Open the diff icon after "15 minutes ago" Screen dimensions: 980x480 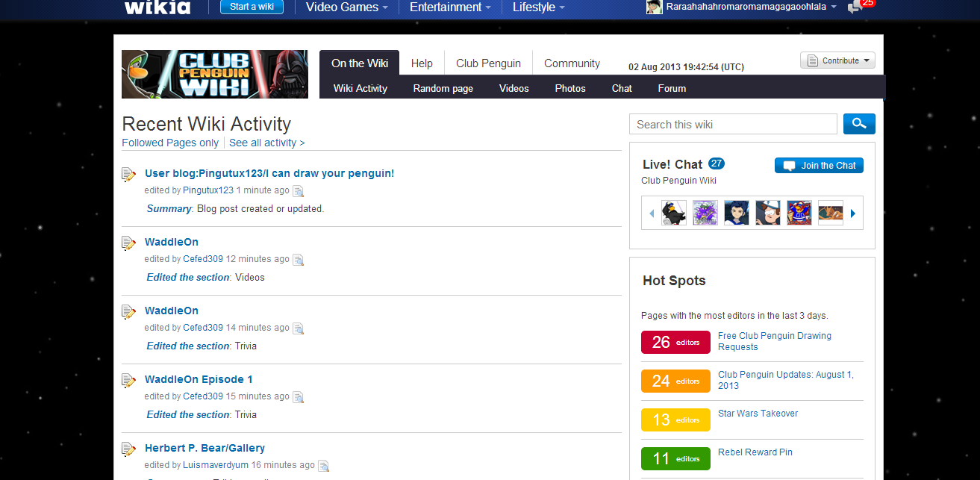(299, 397)
